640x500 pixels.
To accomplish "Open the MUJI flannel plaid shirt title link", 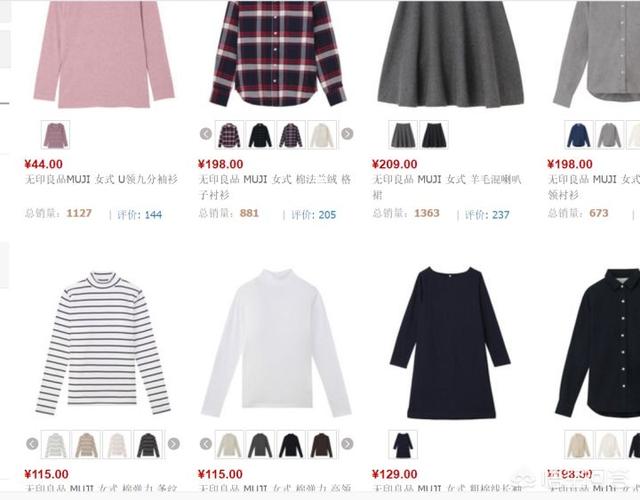I will click(x=275, y=187).
